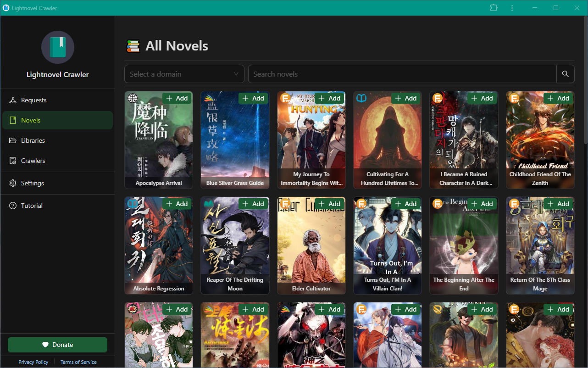Open the Apocalypse Arrival cover thumbnail
This screenshot has width=588, height=368.
(x=159, y=140)
